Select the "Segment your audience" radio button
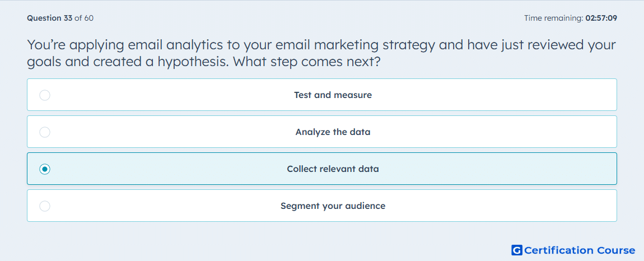The image size is (644, 261). pos(45,206)
